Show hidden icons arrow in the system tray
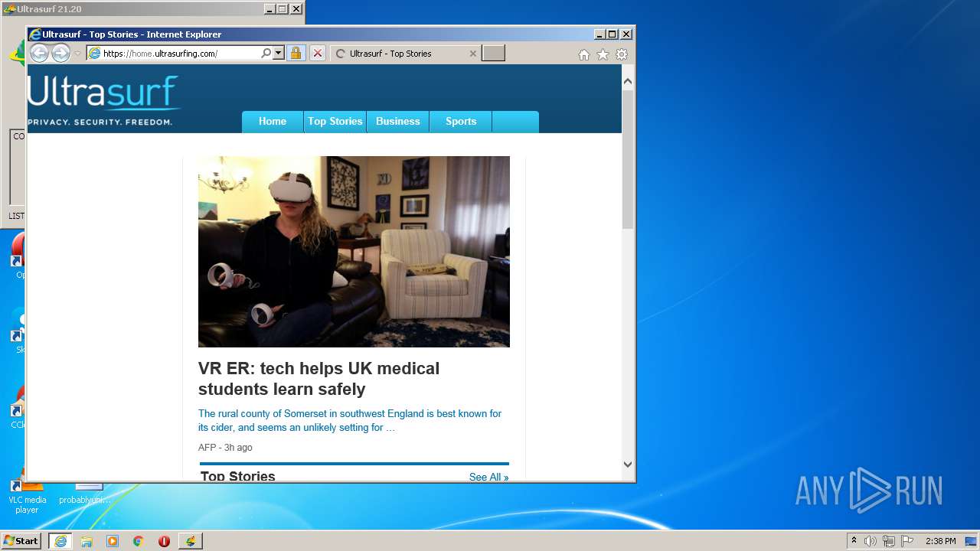Viewport: 980px width, 551px height. pos(854,540)
